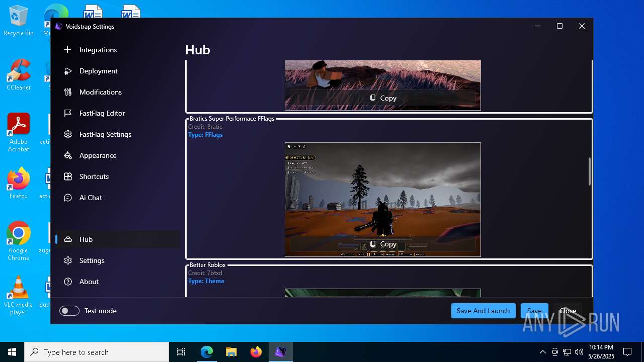Toggle Test mode switch
Viewport: 644px width, 362px height.
(x=69, y=311)
